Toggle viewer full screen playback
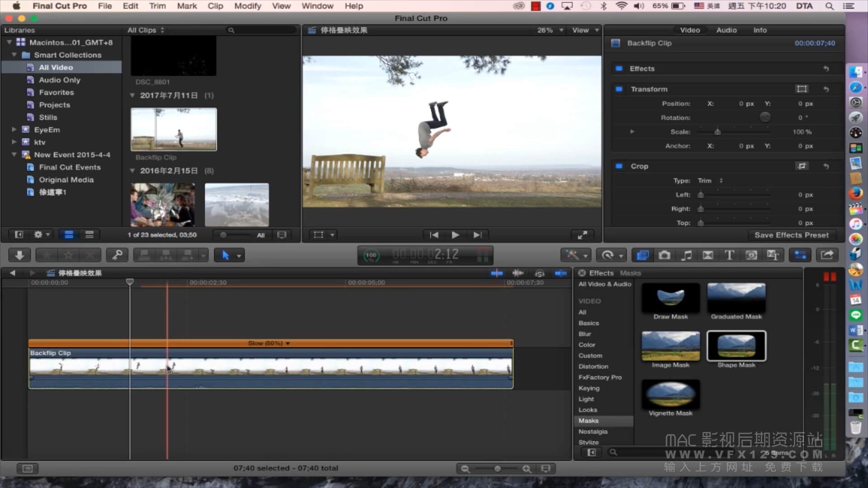This screenshot has width=868, height=488. click(x=582, y=235)
